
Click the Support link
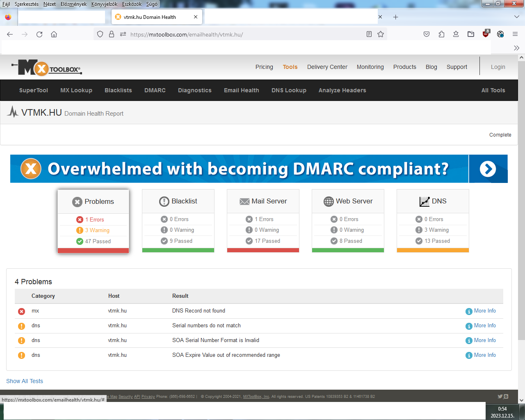(457, 67)
